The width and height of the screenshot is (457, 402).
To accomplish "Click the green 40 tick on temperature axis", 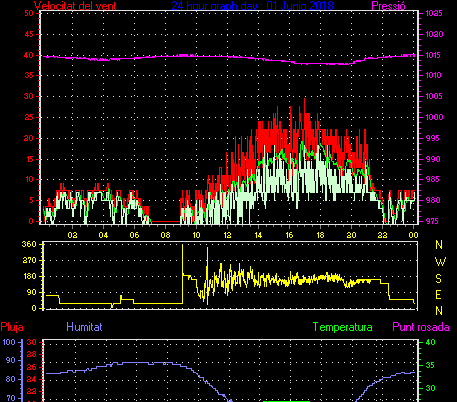I will (431, 342).
